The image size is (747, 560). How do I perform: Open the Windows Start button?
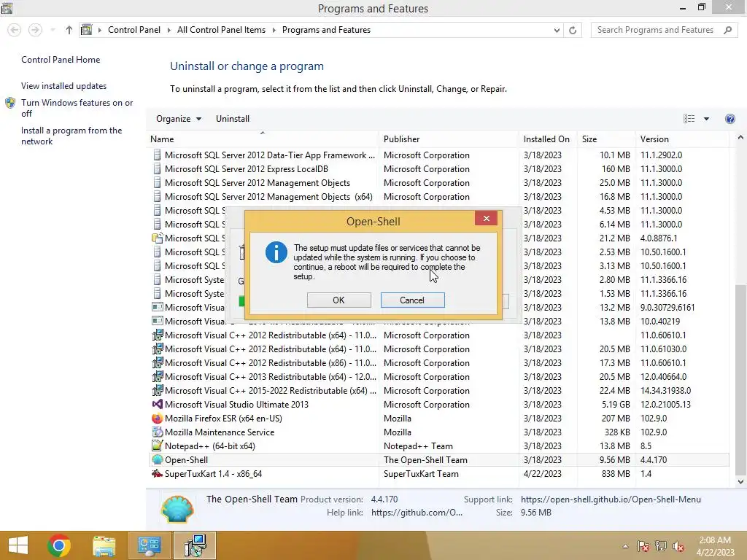tap(18, 545)
